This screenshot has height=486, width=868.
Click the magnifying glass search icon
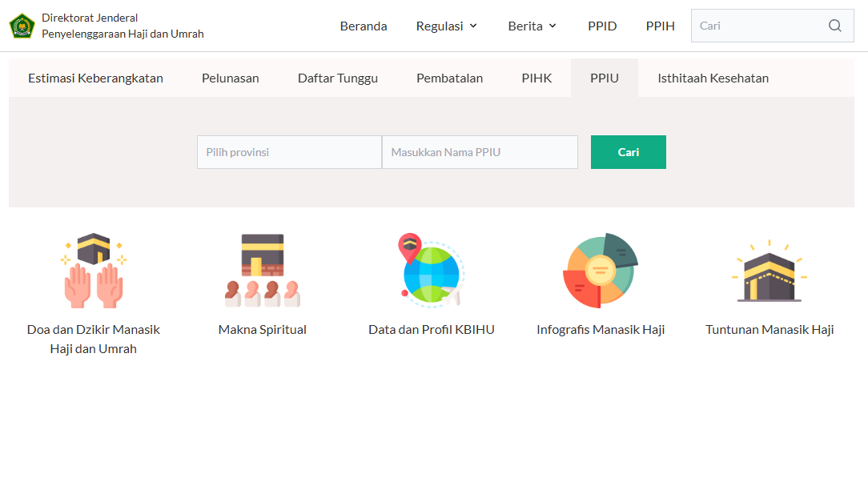tap(835, 26)
